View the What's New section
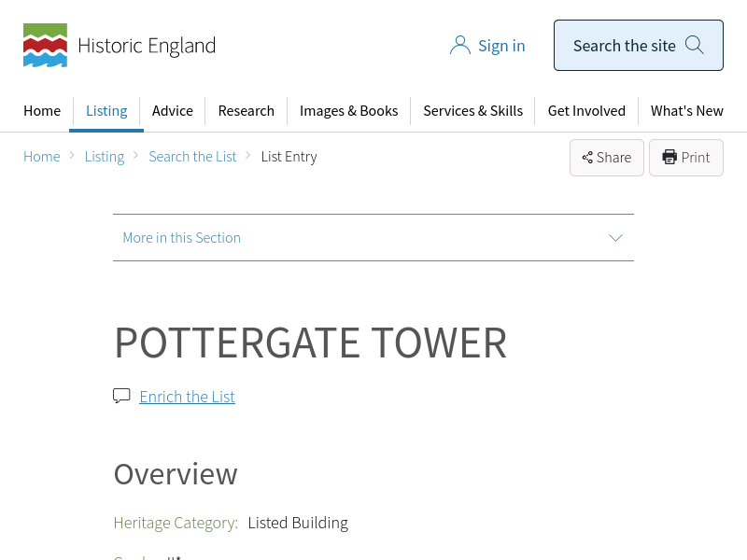The width and height of the screenshot is (747, 560). point(686,111)
